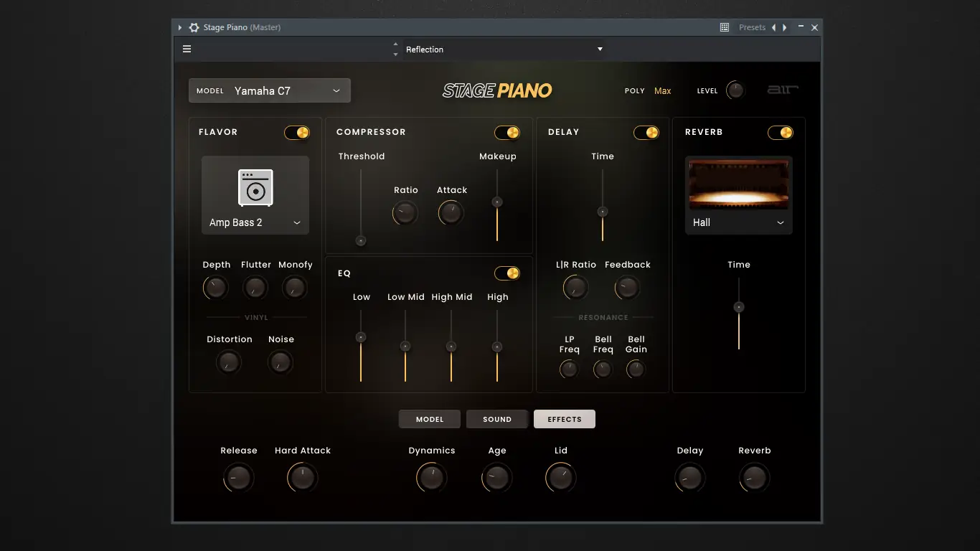Screen dimensions: 980x551
Task: Close the Stage Piano plugin window
Action: point(814,27)
